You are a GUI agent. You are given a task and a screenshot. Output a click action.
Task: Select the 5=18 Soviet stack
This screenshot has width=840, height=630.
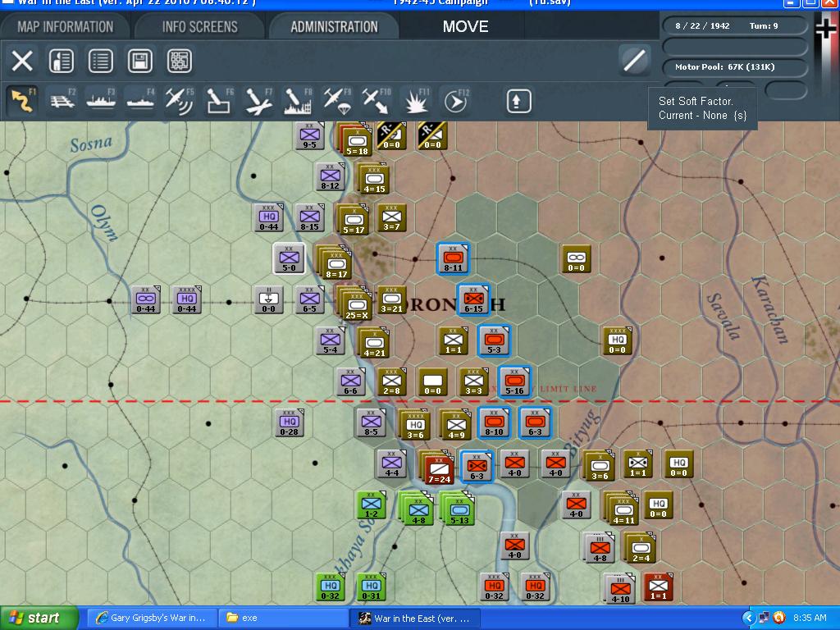click(356, 143)
